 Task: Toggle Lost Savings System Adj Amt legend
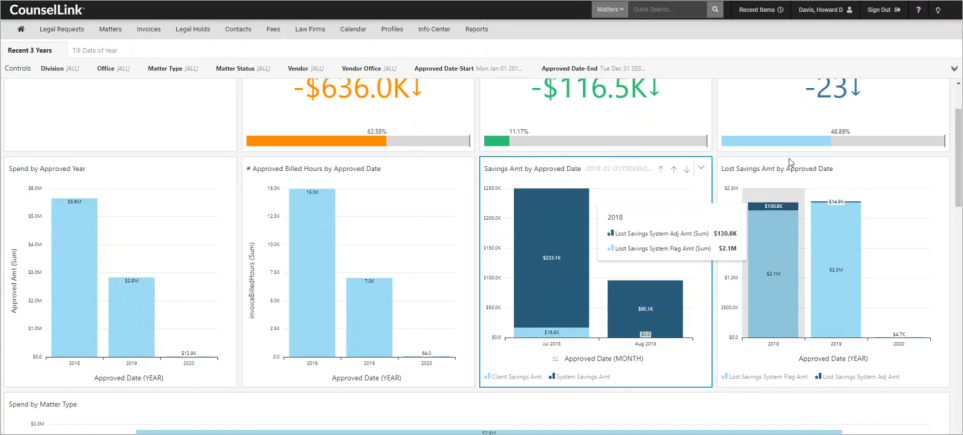pyautogui.click(x=856, y=376)
